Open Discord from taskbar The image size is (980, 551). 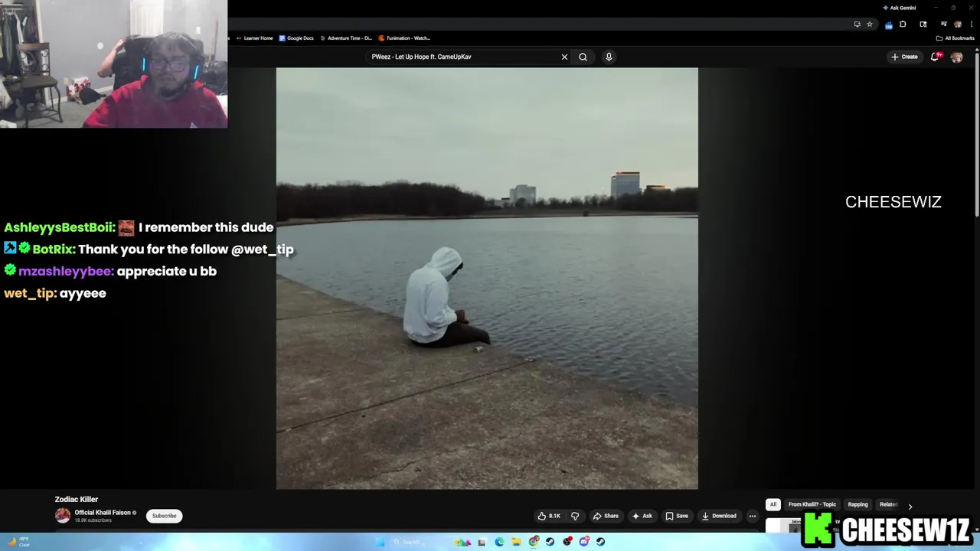(584, 542)
